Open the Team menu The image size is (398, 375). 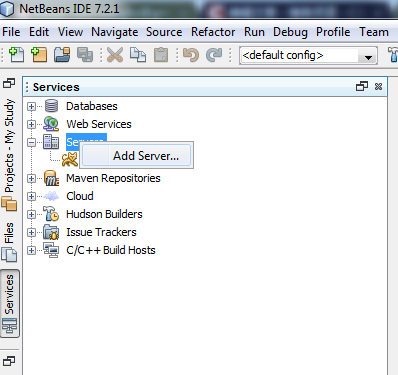click(x=374, y=32)
